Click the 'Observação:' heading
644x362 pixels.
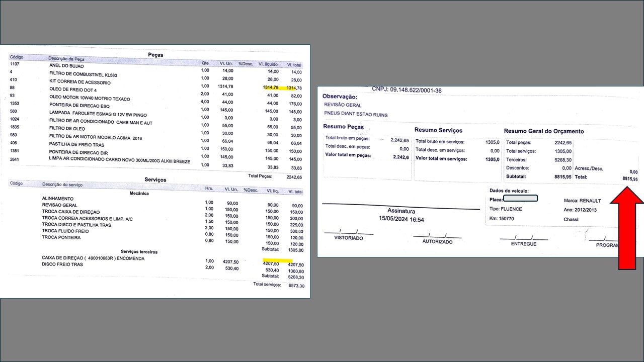pyautogui.click(x=340, y=97)
